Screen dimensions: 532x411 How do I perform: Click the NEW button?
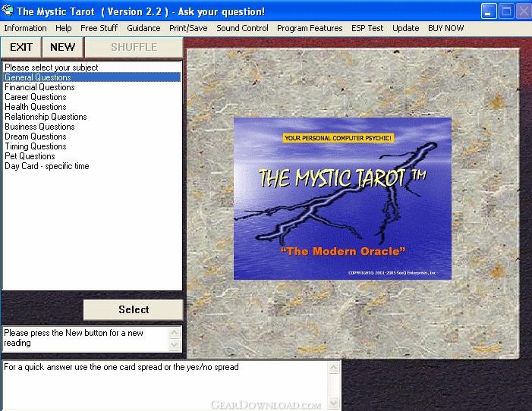(63, 47)
